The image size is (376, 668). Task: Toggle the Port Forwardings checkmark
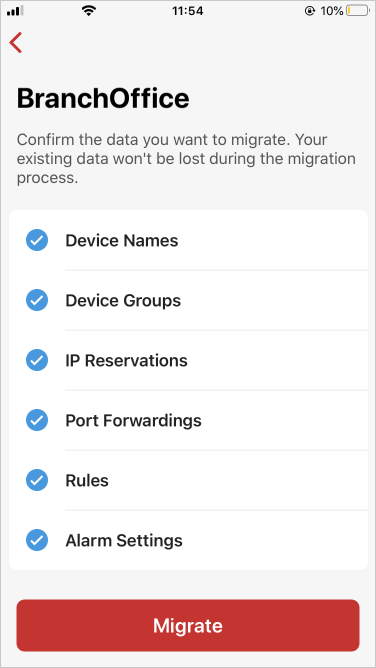point(37,420)
